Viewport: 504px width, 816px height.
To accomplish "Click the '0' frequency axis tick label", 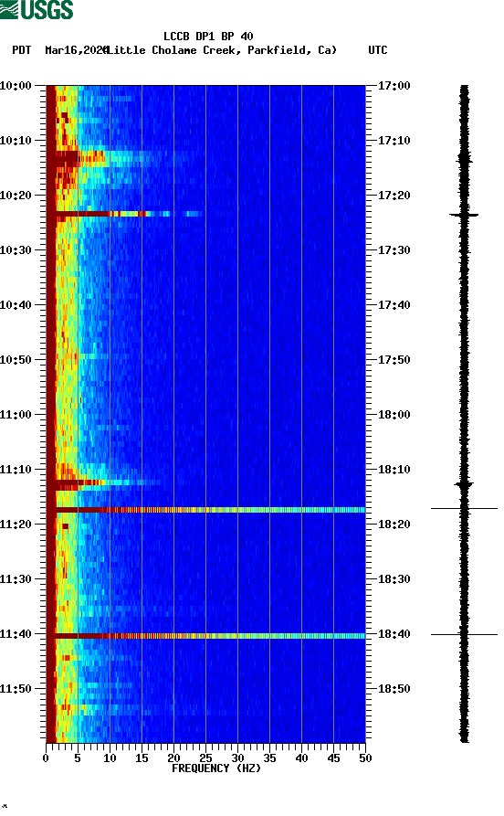I will click(46, 758).
